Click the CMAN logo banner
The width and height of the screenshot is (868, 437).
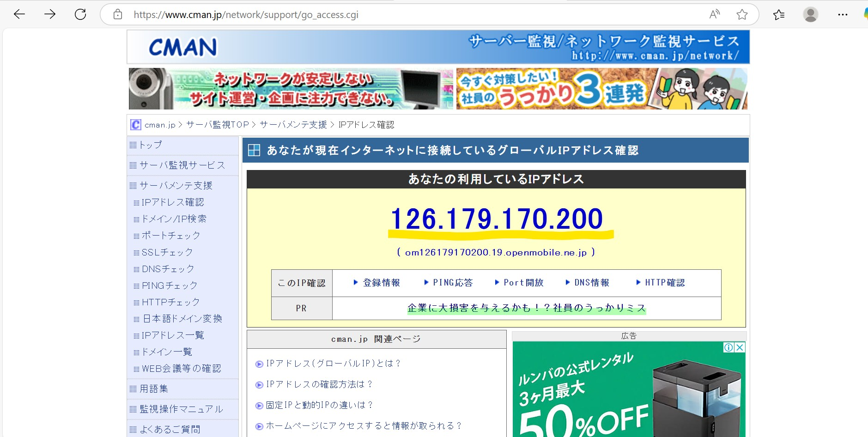[183, 47]
